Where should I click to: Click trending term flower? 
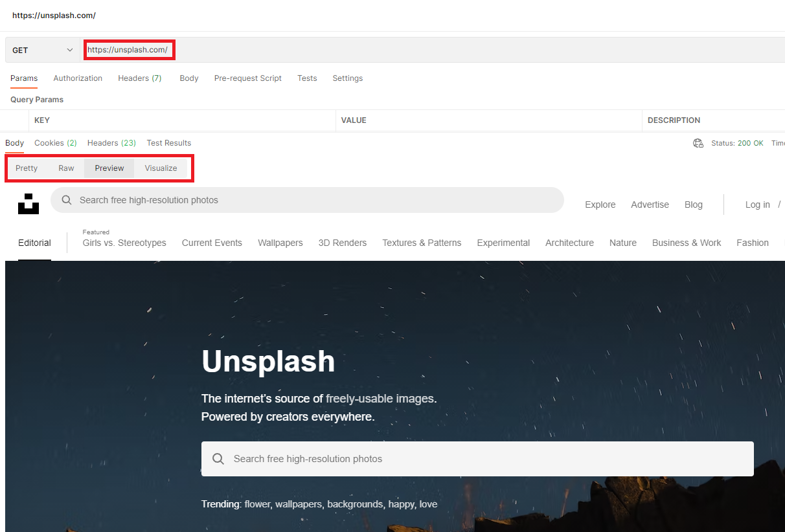(257, 504)
